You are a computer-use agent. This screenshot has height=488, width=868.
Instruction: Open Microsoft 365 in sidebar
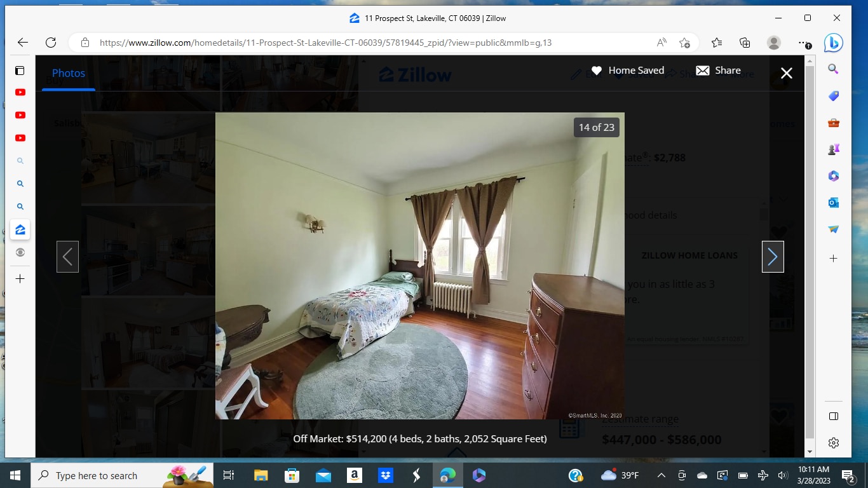tap(834, 176)
